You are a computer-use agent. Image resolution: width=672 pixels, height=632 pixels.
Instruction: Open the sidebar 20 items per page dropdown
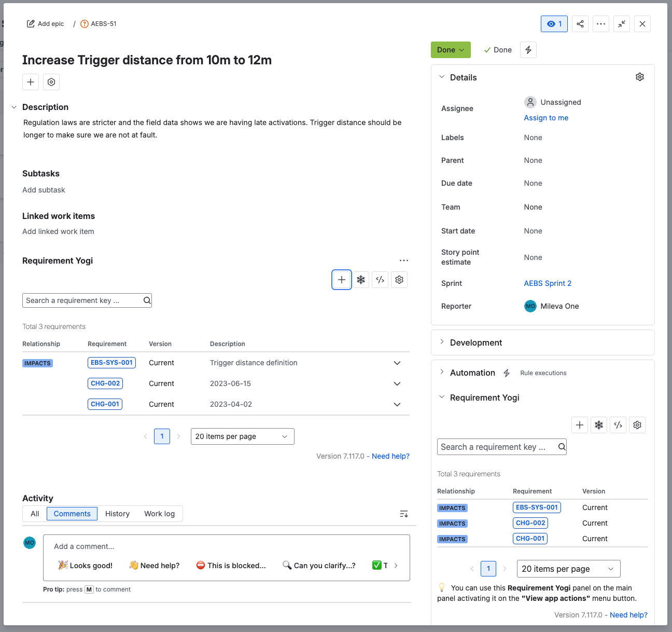(568, 569)
